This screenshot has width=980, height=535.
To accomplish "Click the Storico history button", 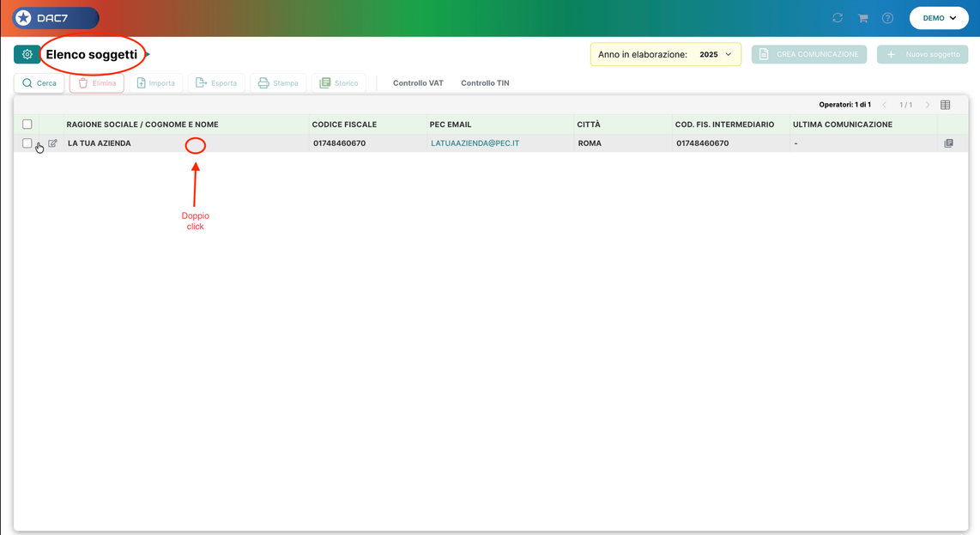I will [x=339, y=83].
